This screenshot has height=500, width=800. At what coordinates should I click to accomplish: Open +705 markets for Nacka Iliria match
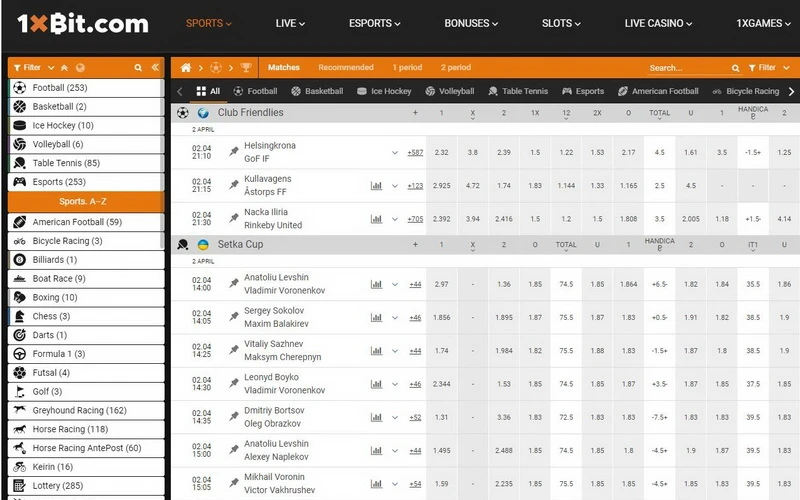tap(415, 219)
